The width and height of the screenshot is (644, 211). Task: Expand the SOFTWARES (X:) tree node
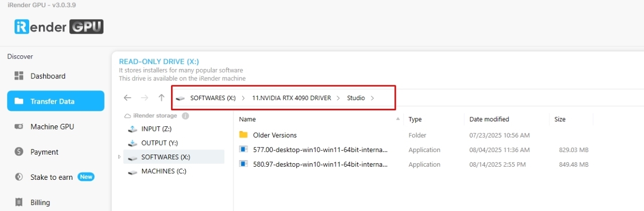(x=120, y=157)
